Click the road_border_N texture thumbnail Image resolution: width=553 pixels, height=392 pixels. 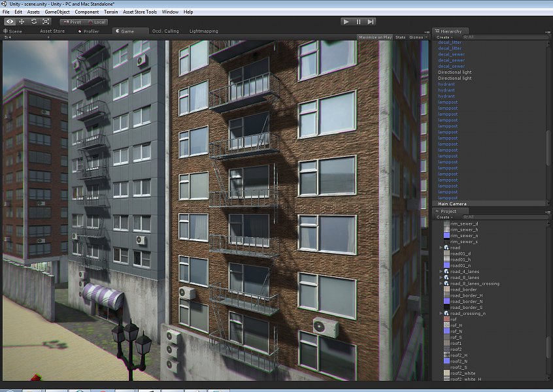(x=446, y=301)
